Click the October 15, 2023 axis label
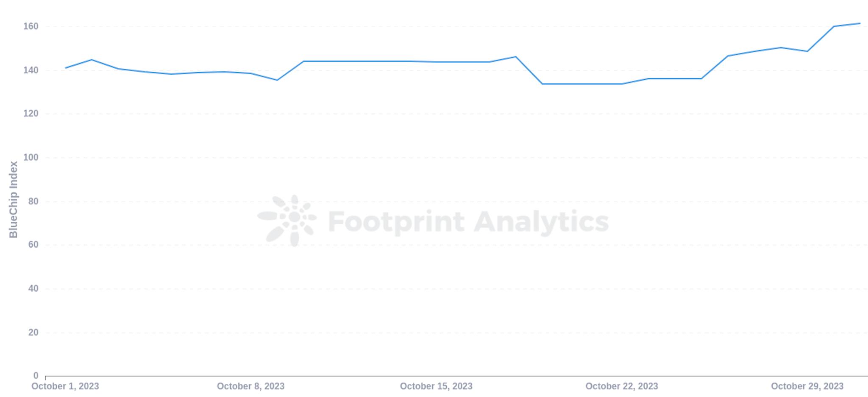Screen dimensions: 868x397 pos(436,386)
